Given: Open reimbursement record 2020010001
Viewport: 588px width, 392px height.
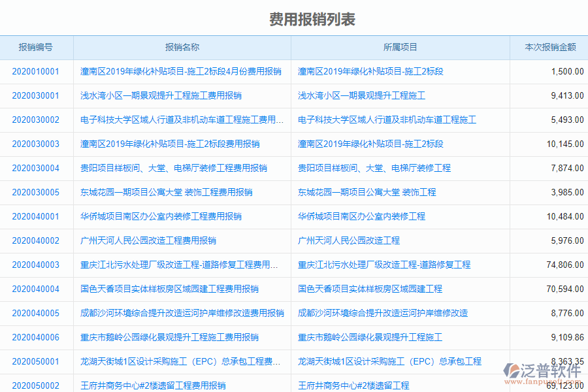Looking at the screenshot, I should [35, 71].
